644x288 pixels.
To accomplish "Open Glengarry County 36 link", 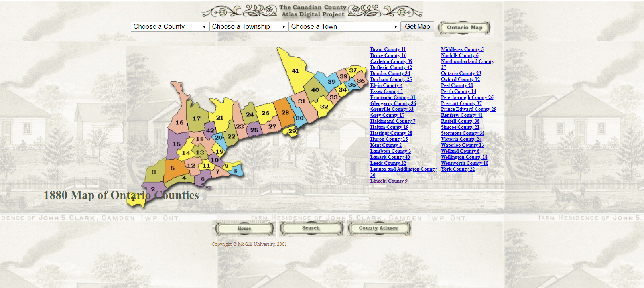I will click(393, 103).
